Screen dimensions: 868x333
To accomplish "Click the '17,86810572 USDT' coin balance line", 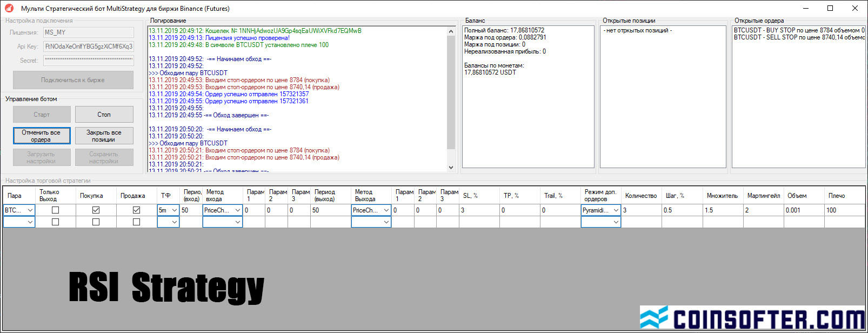I will coord(490,72).
